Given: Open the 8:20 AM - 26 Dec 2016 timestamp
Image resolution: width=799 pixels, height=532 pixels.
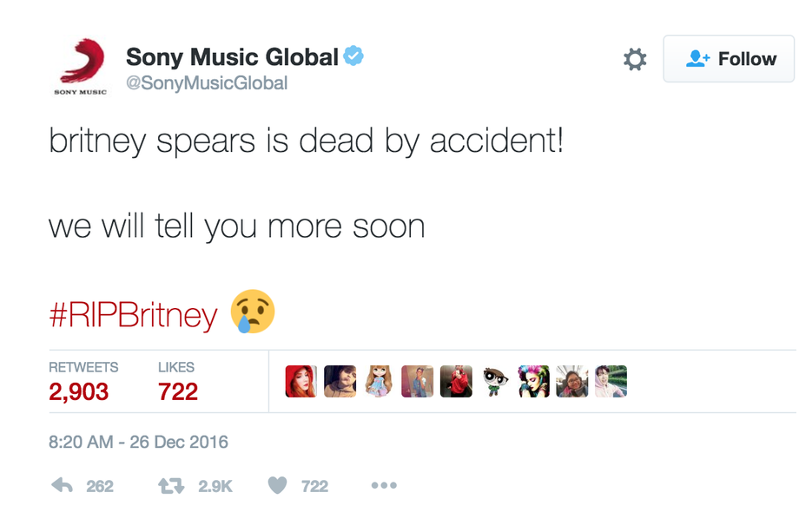Looking at the screenshot, I should coord(139,442).
